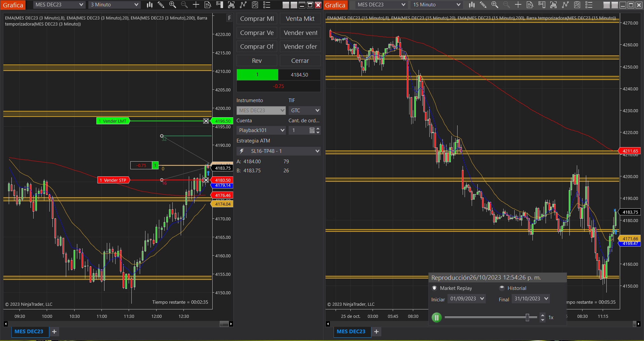Image resolution: width=644 pixels, height=341 pixels.
Task: Open bar type selector in 15 Minuto chart
Action: [472, 5]
